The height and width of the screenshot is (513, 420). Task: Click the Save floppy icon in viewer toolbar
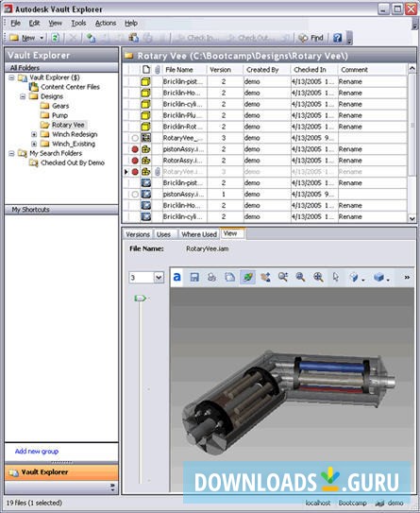click(x=194, y=277)
